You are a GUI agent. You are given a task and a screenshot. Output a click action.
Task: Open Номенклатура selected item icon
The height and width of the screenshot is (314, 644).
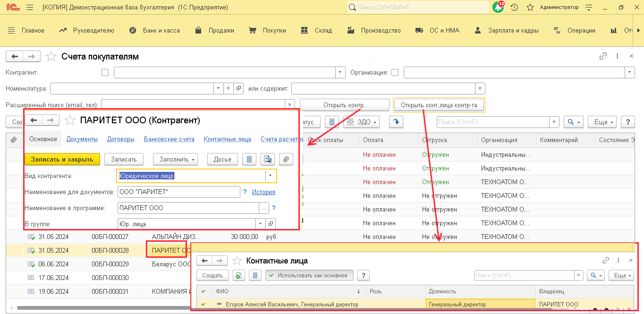(238, 88)
